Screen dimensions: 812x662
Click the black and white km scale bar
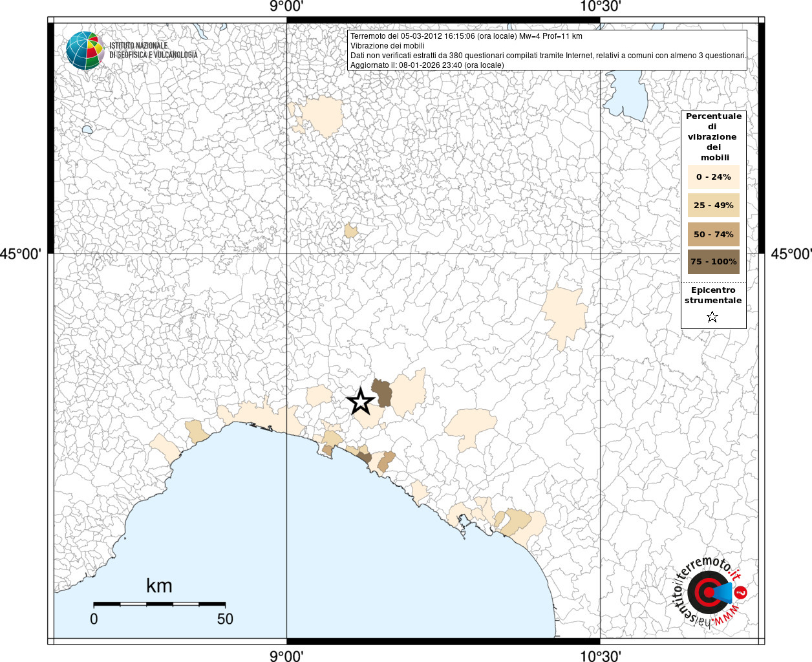point(159,604)
